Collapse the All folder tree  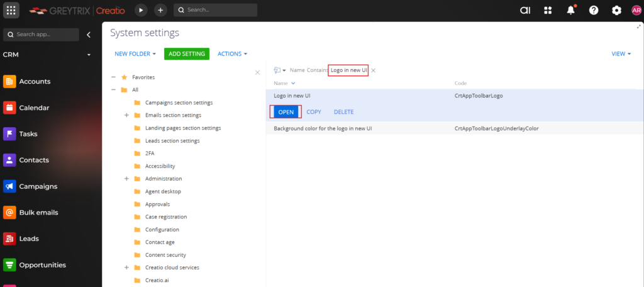(x=113, y=90)
